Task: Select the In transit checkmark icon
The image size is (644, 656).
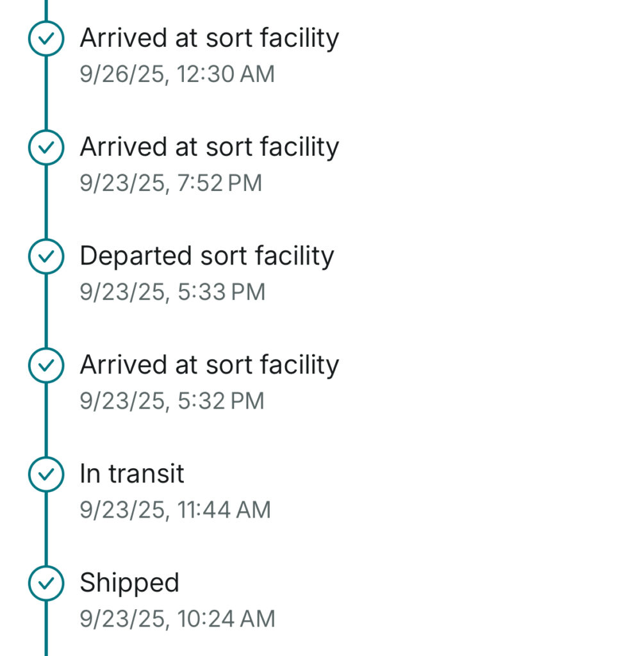Action: tap(46, 475)
